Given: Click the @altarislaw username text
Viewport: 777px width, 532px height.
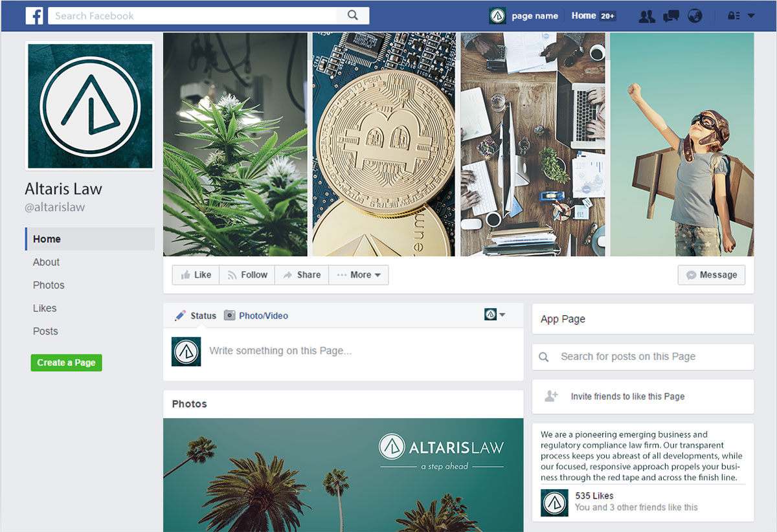Looking at the screenshot, I should pos(55,207).
